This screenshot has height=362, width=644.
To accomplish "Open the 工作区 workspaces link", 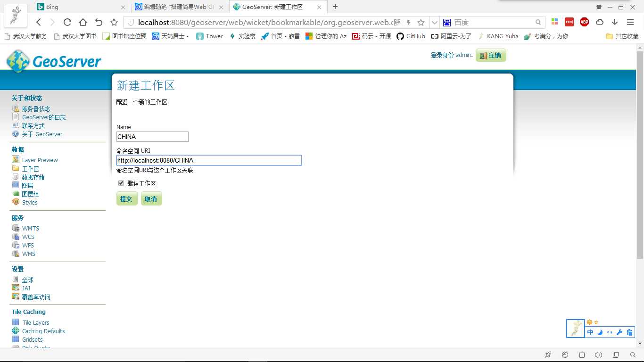I will [30, 169].
